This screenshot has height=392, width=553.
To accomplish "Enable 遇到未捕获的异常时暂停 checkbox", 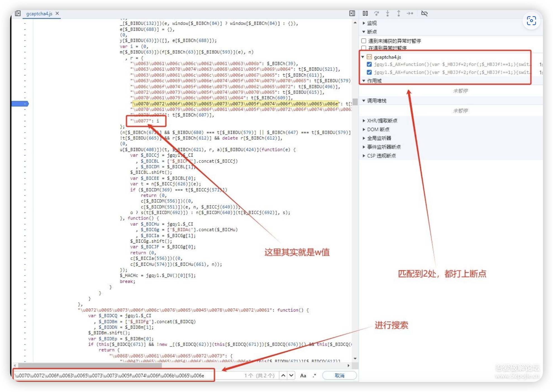I will pos(364,41).
